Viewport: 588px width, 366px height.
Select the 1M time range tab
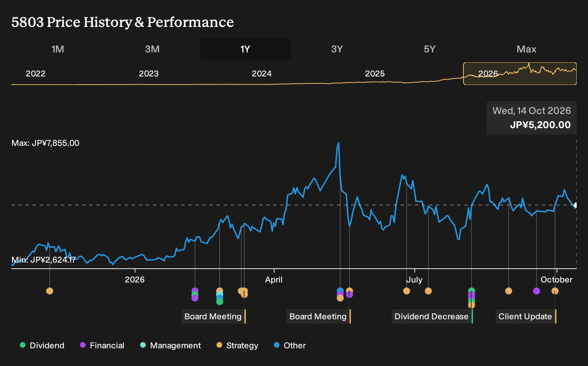58,49
